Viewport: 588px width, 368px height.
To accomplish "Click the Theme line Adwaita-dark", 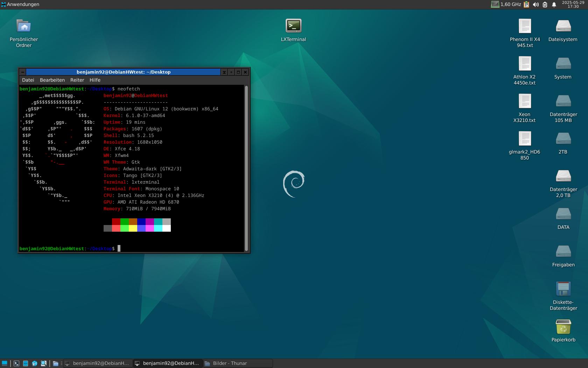I will (x=142, y=169).
